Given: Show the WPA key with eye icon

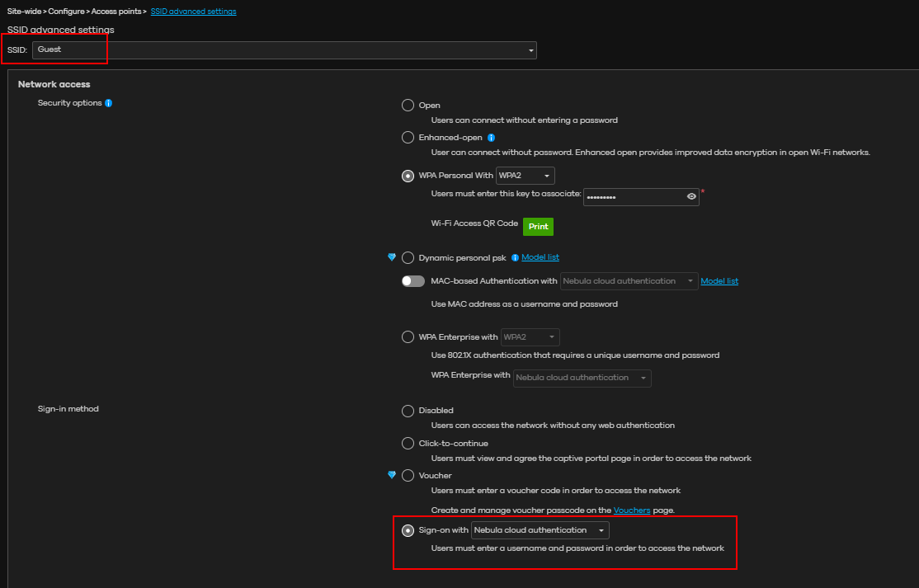Looking at the screenshot, I should click(x=691, y=197).
